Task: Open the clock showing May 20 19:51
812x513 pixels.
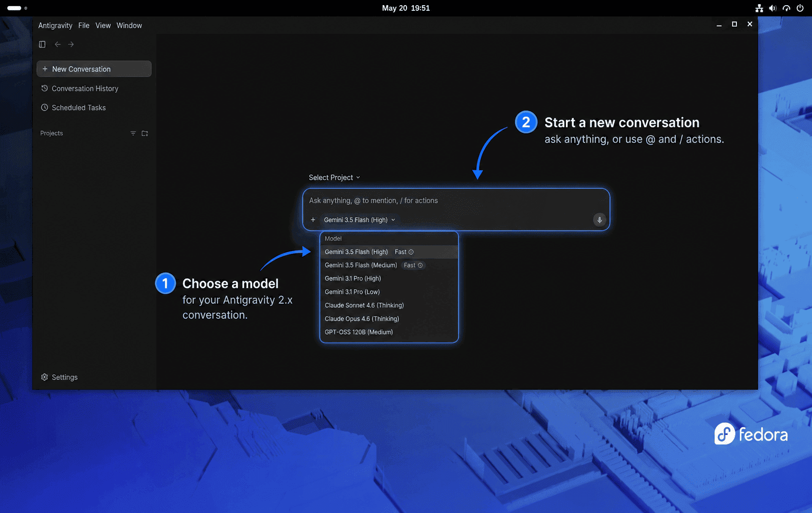Action: coord(406,8)
